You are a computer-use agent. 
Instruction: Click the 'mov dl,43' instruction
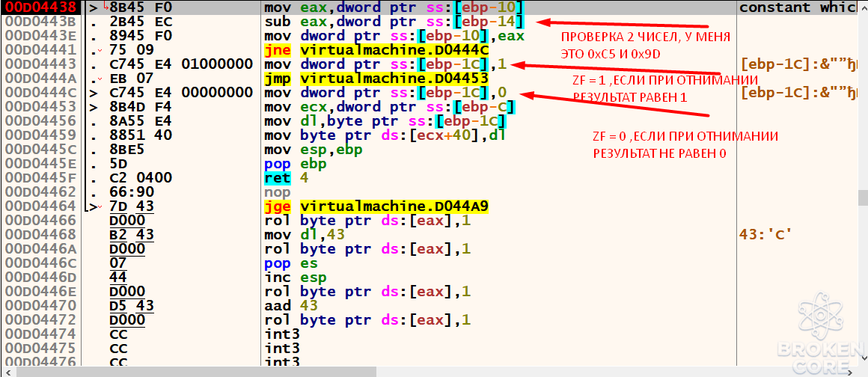305,235
